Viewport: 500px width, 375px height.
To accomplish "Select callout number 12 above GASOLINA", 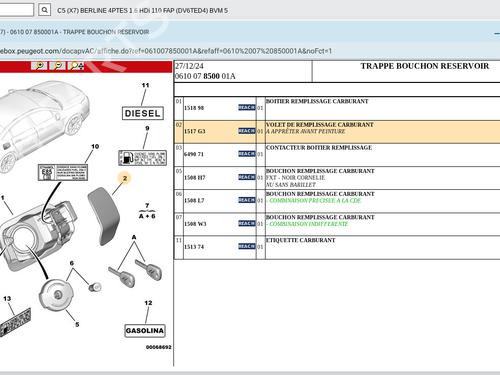I will (x=148, y=303).
